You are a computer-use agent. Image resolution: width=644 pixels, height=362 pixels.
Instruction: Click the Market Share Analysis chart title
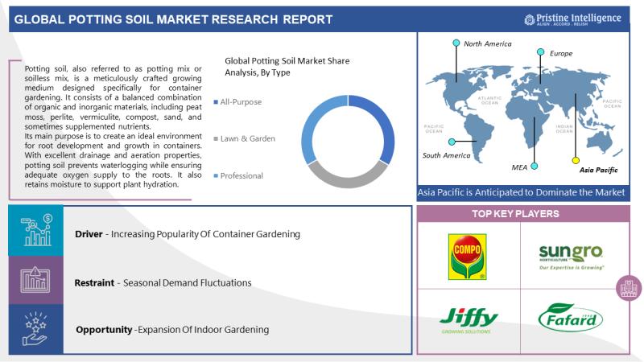pos(287,67)
